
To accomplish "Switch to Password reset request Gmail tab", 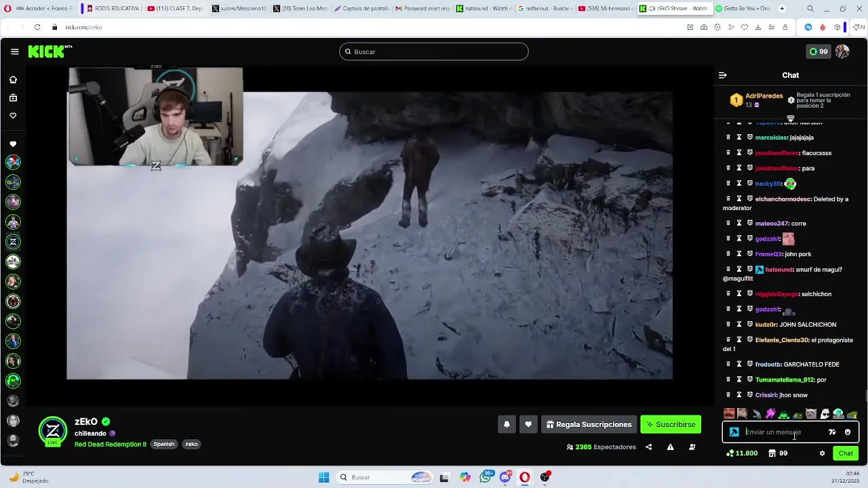I will 422,9.
